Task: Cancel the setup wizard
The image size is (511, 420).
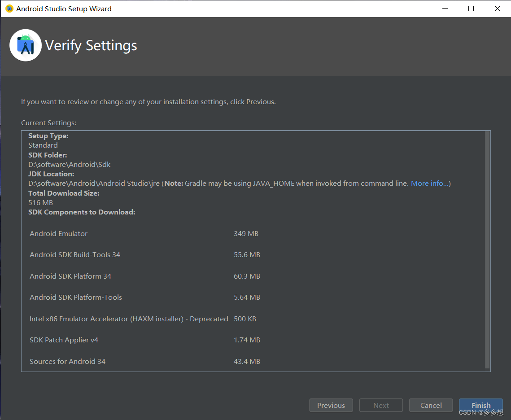Action: pos(431,405)
